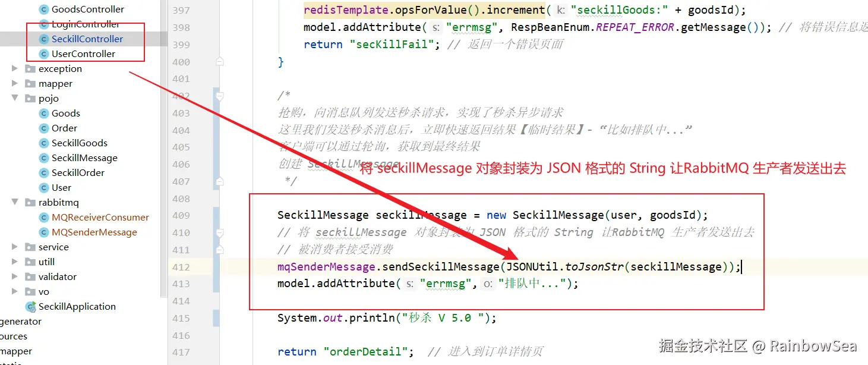Viewport: 868px width, 365px height.
Task: Select the GoodsController class icon
Action: pyautogui.click(x=43, y=10)
